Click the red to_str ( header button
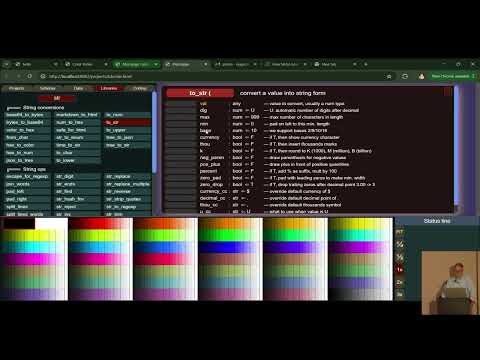Screen dimensions: 480x360 [x=200, y=93]
